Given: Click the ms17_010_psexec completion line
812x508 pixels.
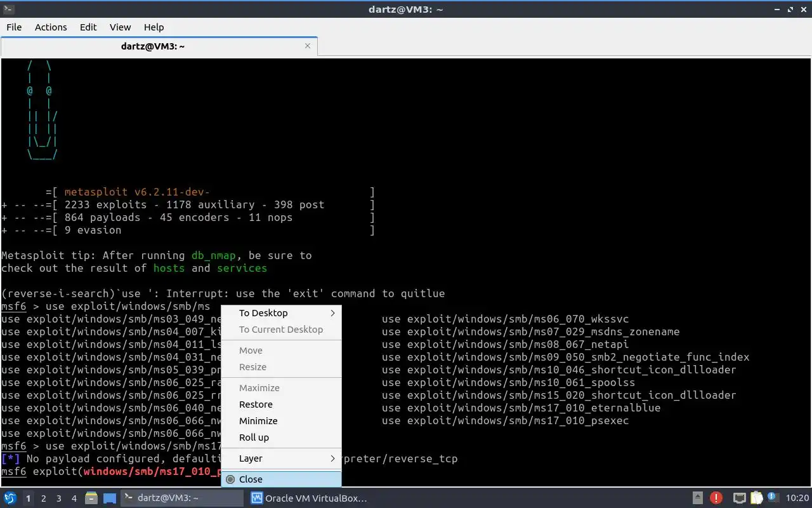Looking at the screenshot, I should pos(505,421).
